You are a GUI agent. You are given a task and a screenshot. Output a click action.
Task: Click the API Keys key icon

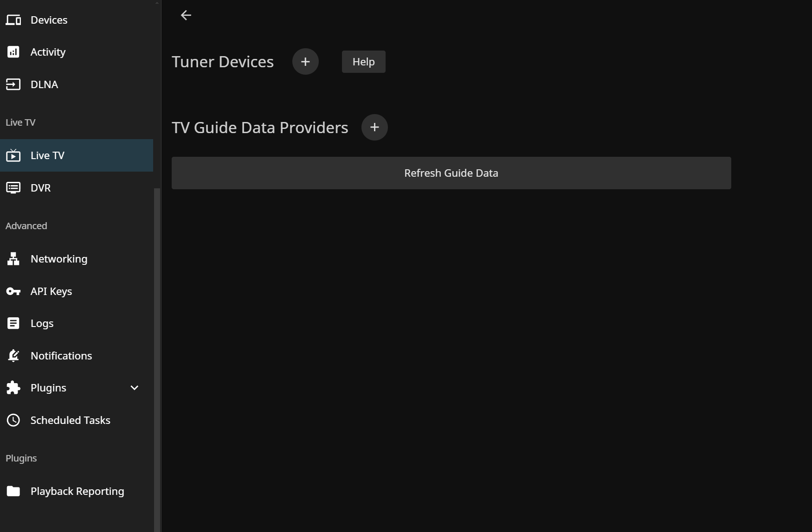(x=13, y=291)
